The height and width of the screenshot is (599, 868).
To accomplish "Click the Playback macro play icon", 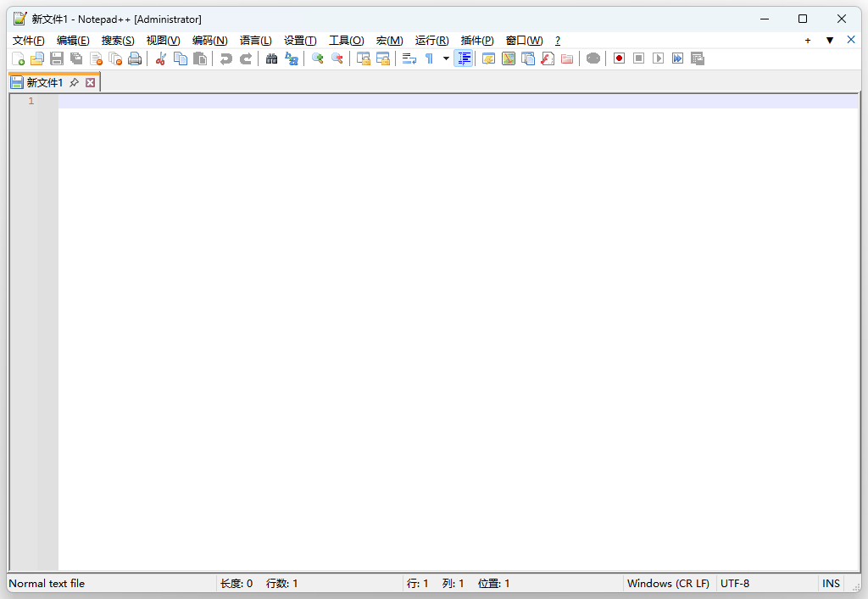I will point(658,58).
